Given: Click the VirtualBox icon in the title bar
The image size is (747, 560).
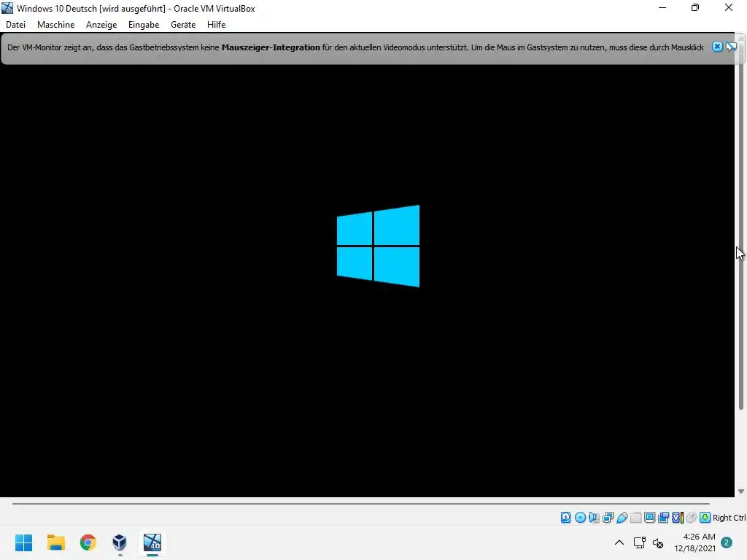Looking at the screenshot, I should tap(7, 8).
